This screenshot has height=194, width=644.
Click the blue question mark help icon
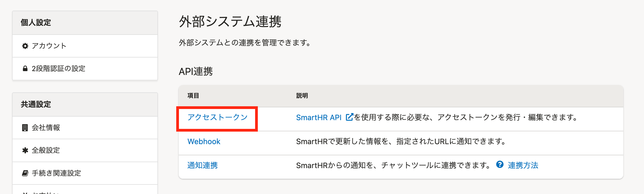[x=500, y=165]
